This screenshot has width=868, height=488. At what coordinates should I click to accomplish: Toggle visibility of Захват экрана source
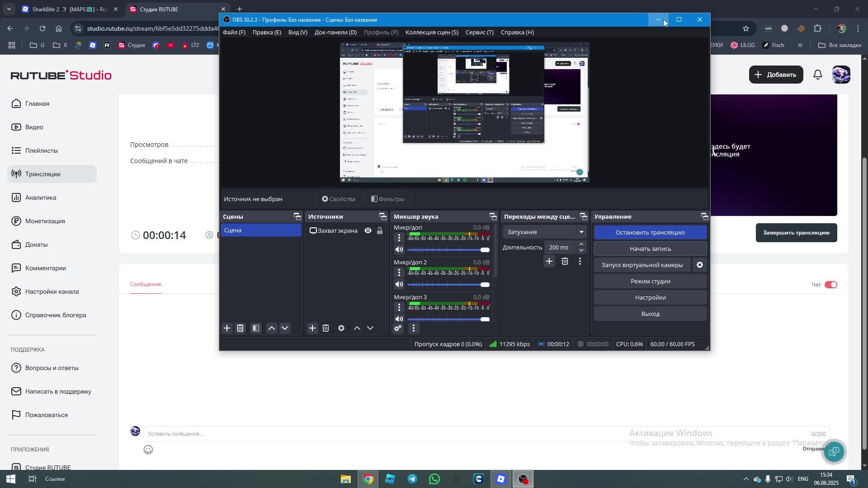(x=368, y=230)
